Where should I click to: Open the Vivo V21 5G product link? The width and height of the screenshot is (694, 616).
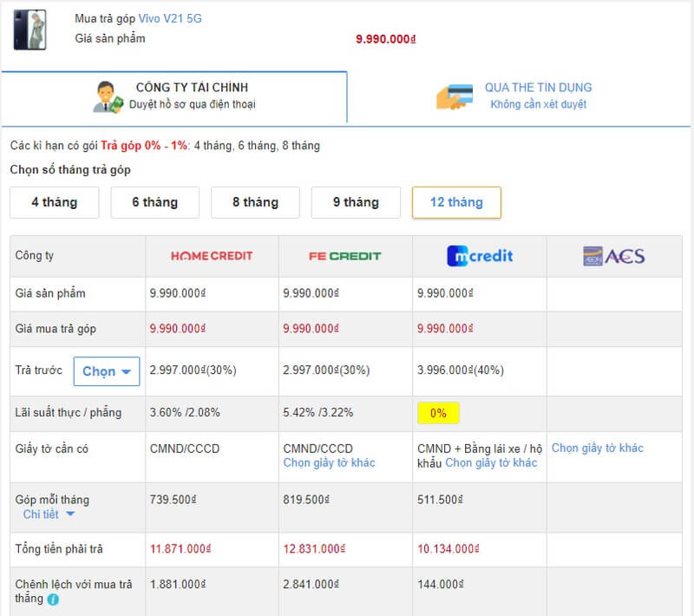tap(170, 18)
